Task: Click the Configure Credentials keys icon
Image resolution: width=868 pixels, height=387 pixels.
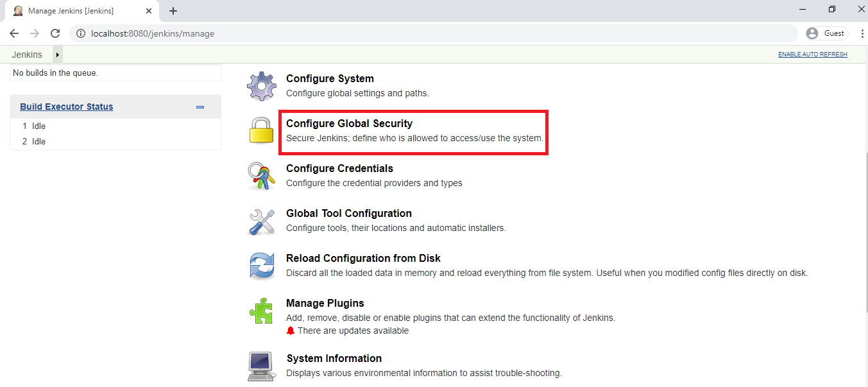Action: tap(262, 176)
